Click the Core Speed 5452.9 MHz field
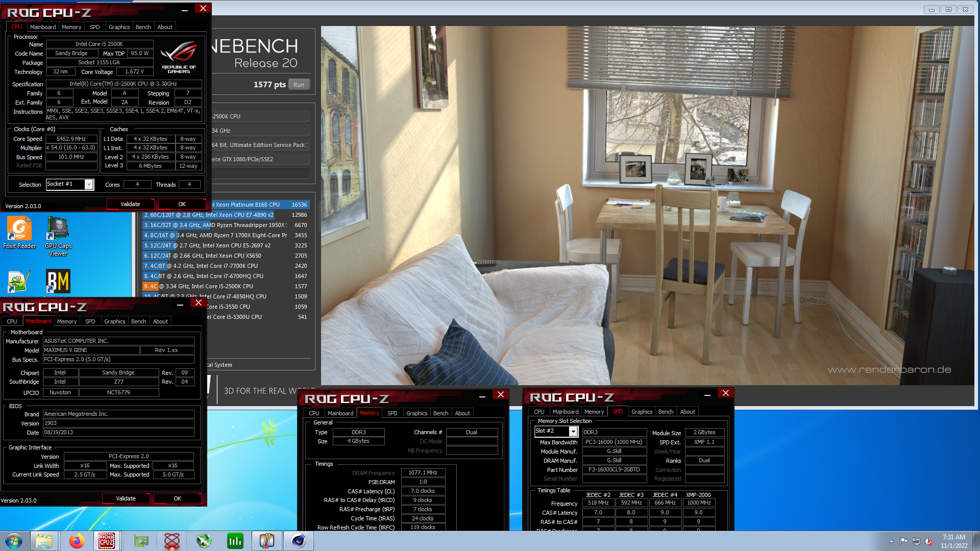The height and width of the screenshot is (551, 980). pyautogui.click(x=71, y=139)
